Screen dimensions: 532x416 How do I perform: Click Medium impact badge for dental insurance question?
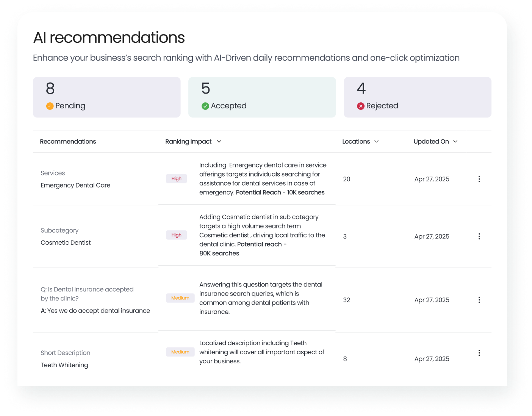click(x=180, y=298)
